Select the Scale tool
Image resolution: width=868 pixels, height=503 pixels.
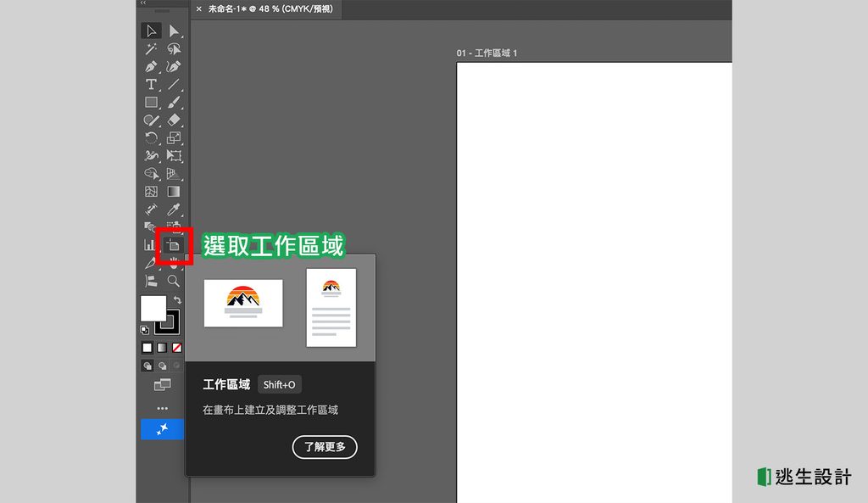[174, 138]
